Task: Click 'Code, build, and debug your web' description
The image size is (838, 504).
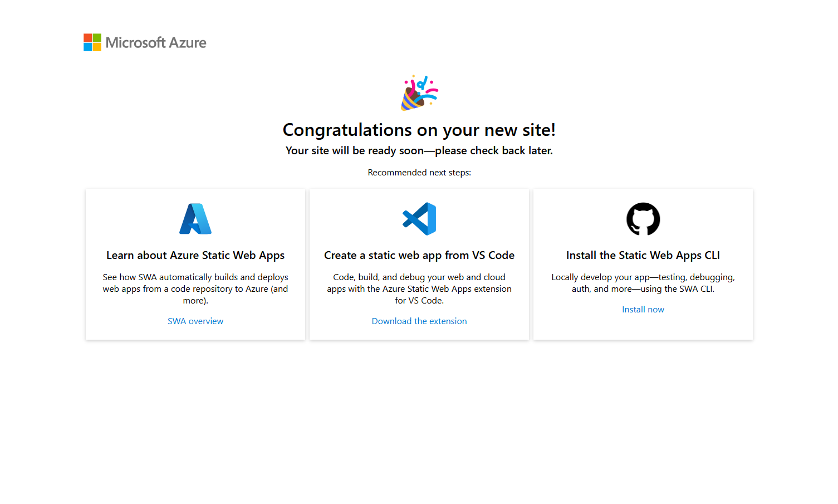Action: [419, 288]
